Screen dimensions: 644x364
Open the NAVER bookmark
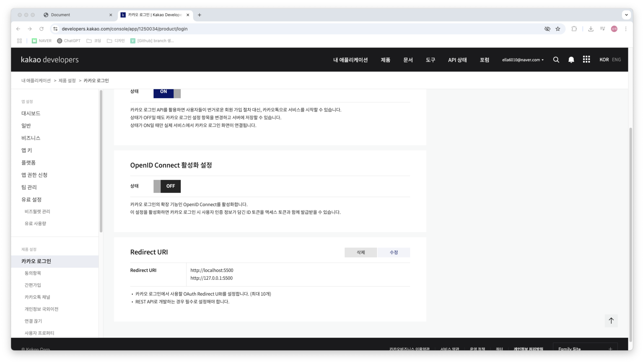pyautogui.click(x=42, y=41)
